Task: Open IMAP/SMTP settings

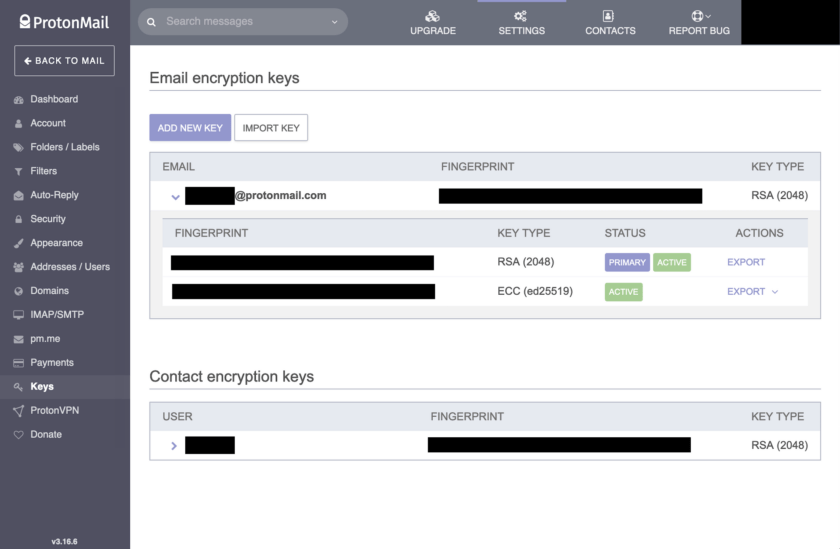Action: coord(57,314)
